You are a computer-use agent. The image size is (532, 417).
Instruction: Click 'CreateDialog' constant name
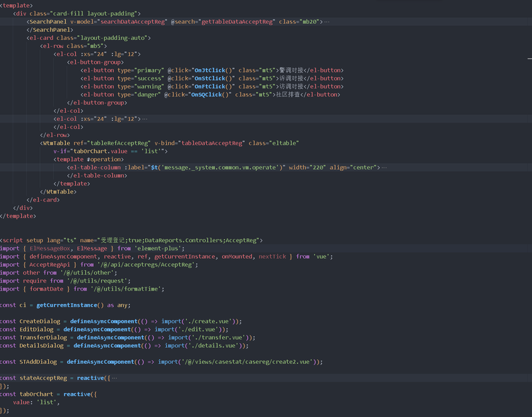pyautogui.click(x=40, y=321)
